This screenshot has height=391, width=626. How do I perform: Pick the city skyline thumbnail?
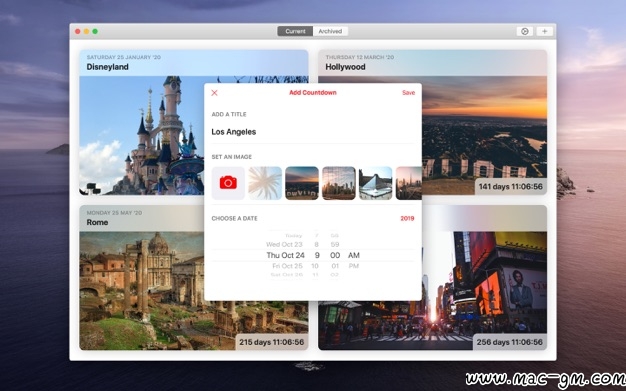339,183
